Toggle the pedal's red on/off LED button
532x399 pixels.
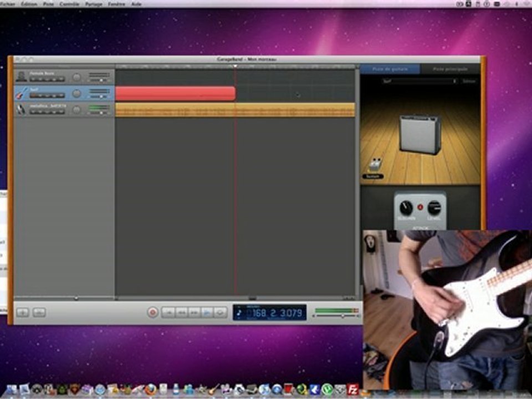click(x=420, y=207)
